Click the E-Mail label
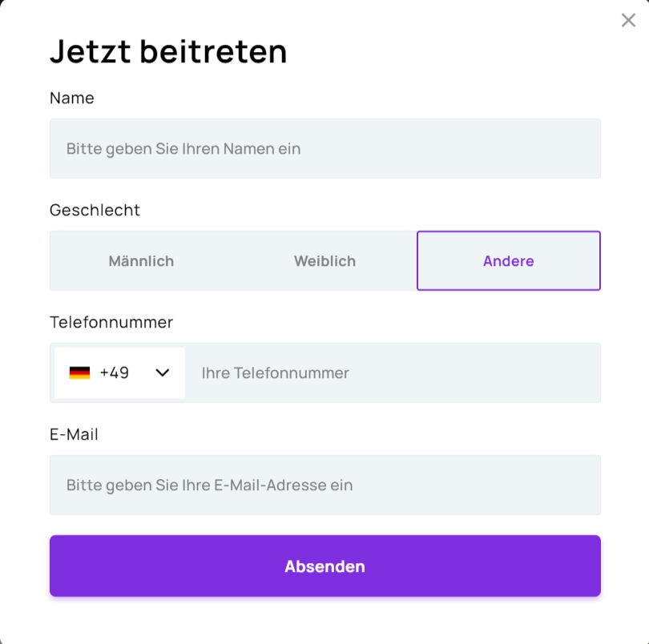The height and width of the screenshot is (644, 649). [74, 435]
